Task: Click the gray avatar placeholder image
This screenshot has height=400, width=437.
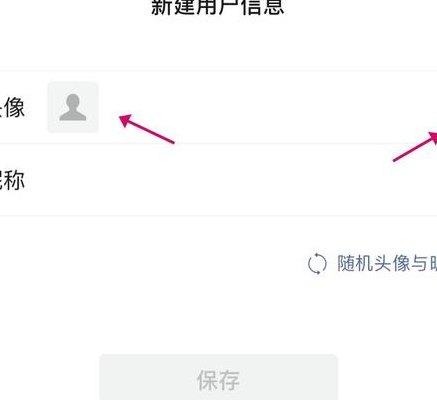Action: (x=73, y=107)
